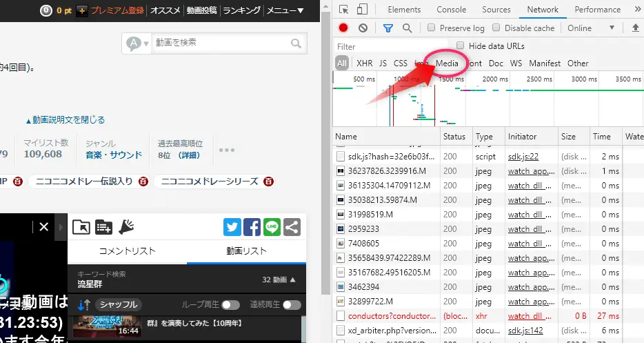Toggle the network filter funnel icon
The width and height of the screenshot is (644, 343).
pyautogui.click(x=388, y=28)
